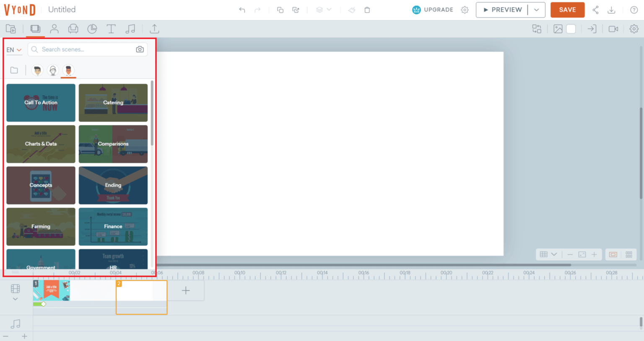The image size is (644, 341).
Task: Toggle the safe-area frame view button
Action: click(613, 255)
